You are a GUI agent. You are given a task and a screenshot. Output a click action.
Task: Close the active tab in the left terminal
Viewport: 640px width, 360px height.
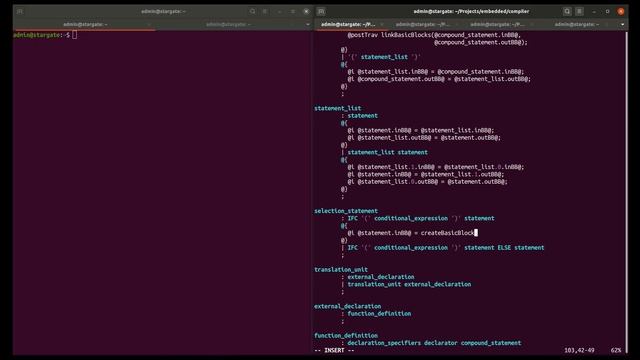click(x=149, y=24)
